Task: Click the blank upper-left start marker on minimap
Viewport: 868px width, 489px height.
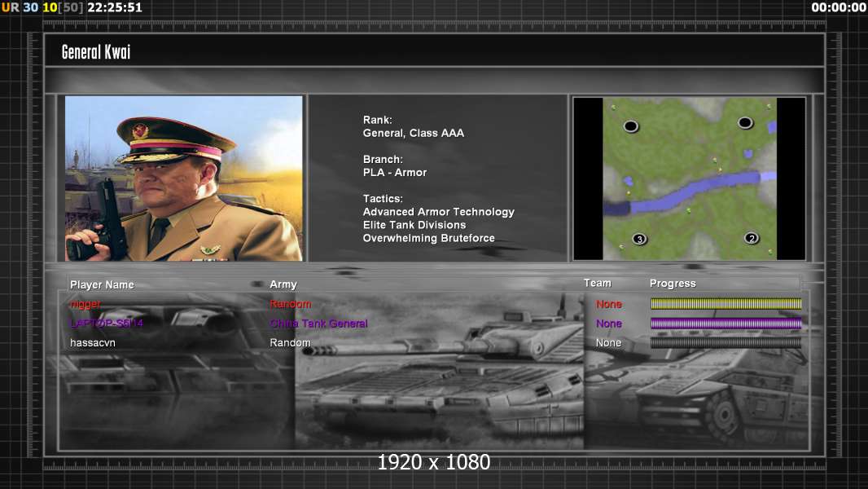Action: click(x=630, y=126)
